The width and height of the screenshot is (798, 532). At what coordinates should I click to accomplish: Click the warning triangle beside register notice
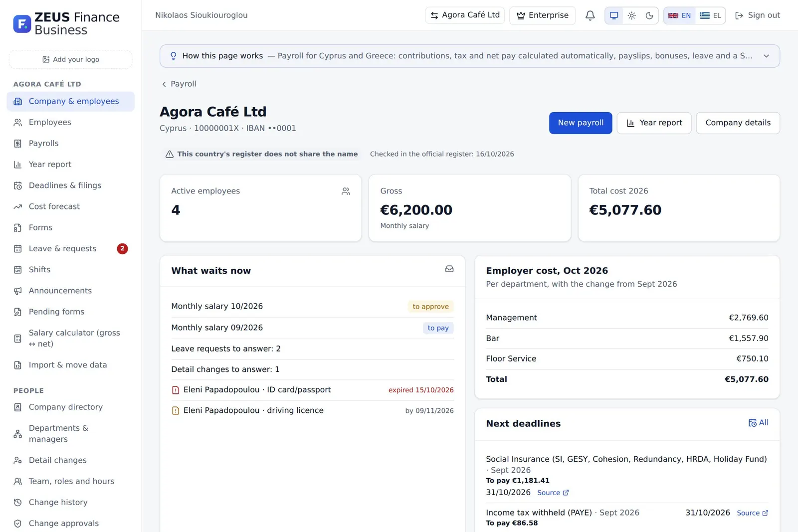click(x=170, y=154)
